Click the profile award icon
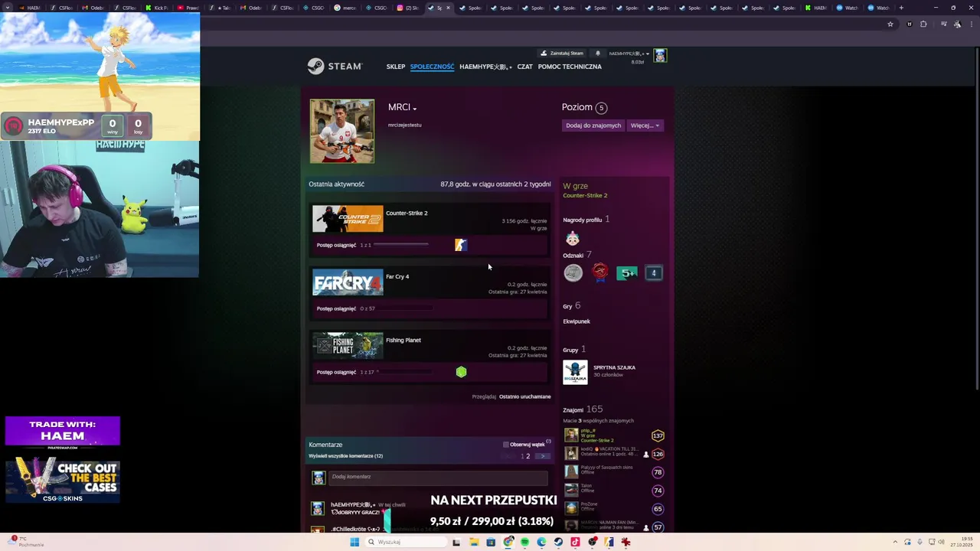 coord(572,239)
